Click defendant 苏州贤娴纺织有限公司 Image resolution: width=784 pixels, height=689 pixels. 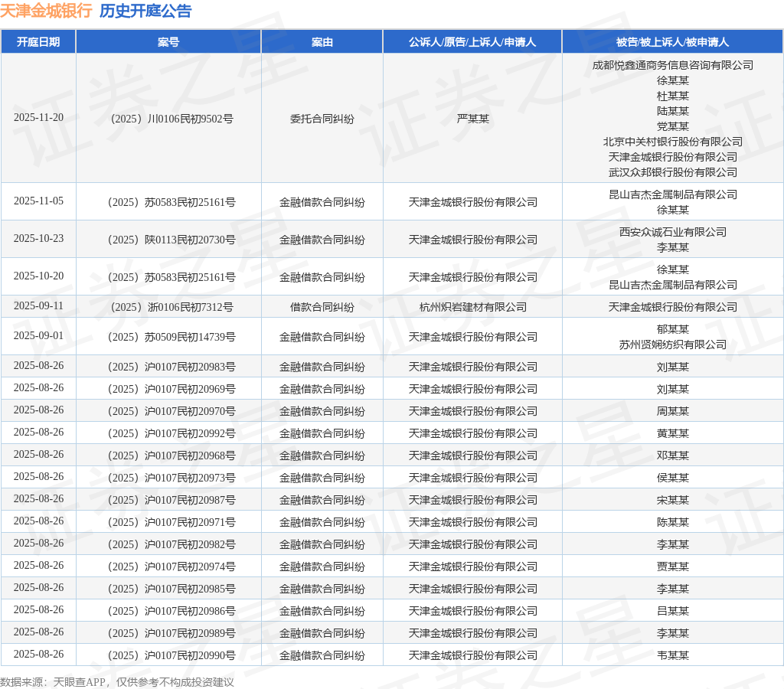click(672, 344)
